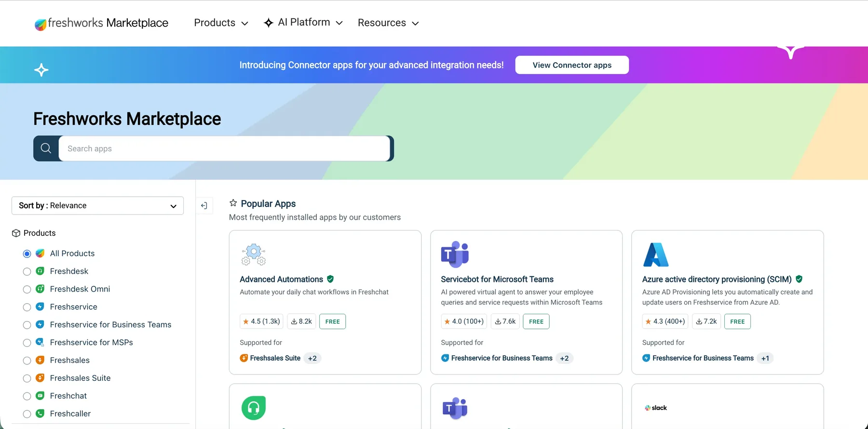Open the Advanced Automations gear icon
Image resolution: width=868 pixels, height=429 pixels.
tap(254, 255)
